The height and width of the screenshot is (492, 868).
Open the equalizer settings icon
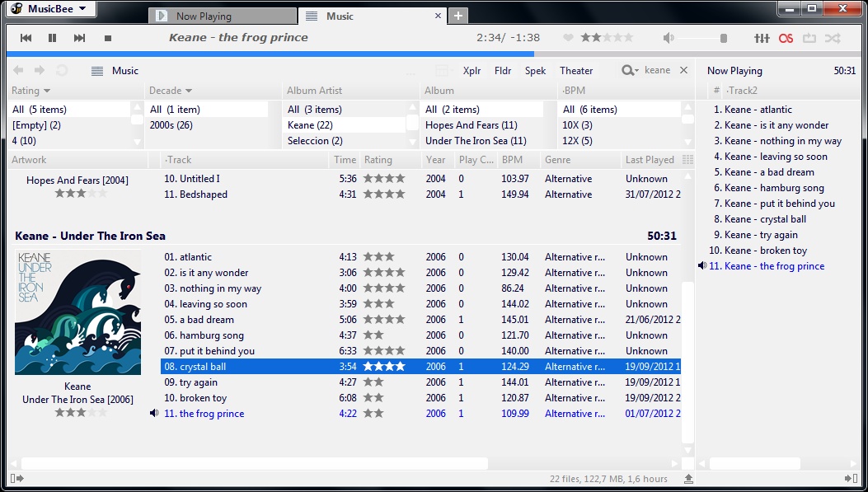tap(762, 38)
